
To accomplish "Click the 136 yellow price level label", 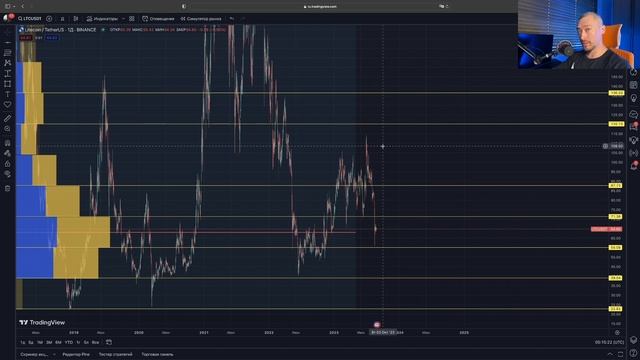I will tap(616, 93).
